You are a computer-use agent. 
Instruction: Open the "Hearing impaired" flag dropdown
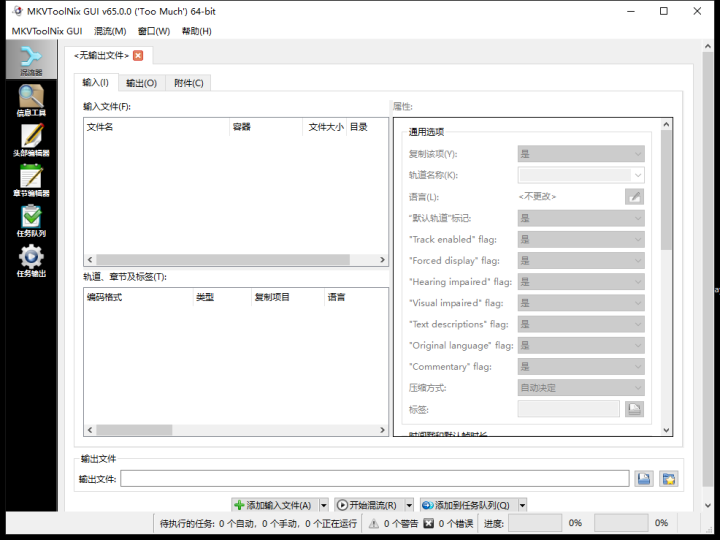click(581, 281)
